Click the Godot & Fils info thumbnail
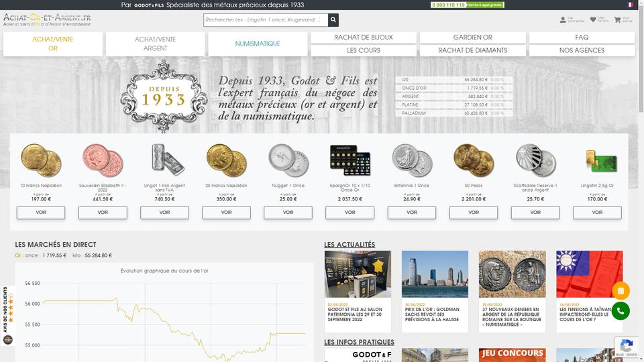The image size is (644, 362). click(358, 355)
